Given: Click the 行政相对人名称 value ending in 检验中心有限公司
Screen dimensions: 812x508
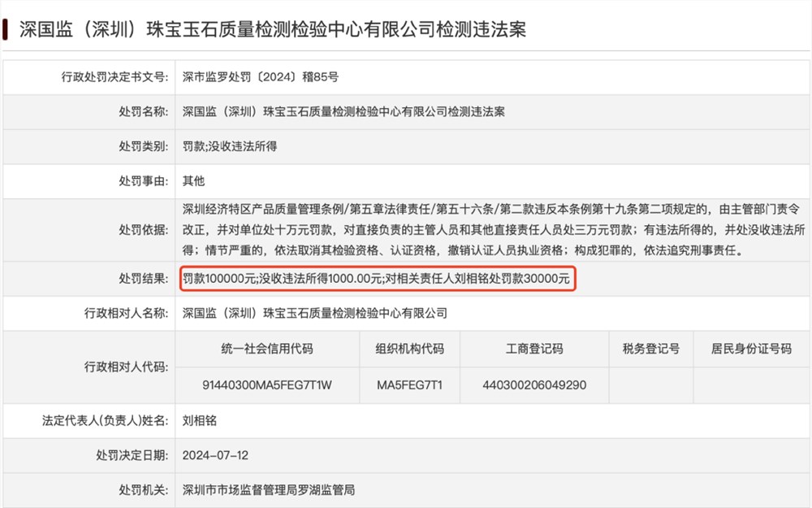Looking at the screenshot, I should point(315,314).
